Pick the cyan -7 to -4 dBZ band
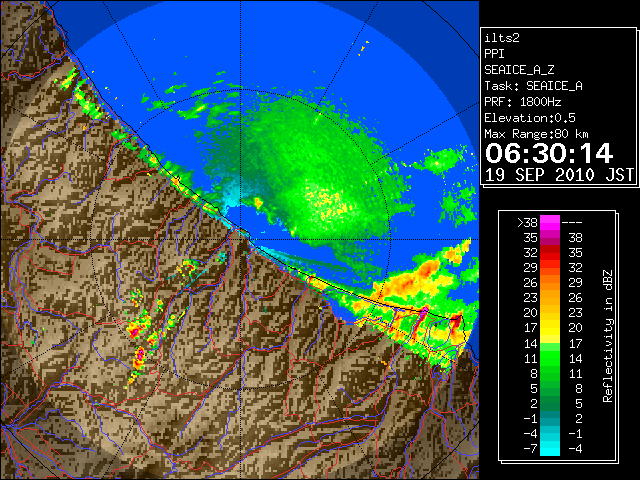The width and height of the screenshot is (640, 480). click(550, 448)
